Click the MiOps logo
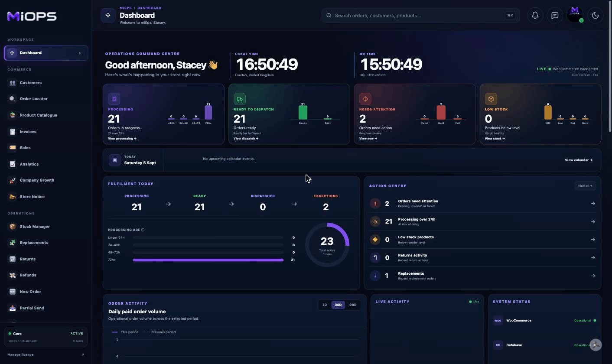 (32, 16)
